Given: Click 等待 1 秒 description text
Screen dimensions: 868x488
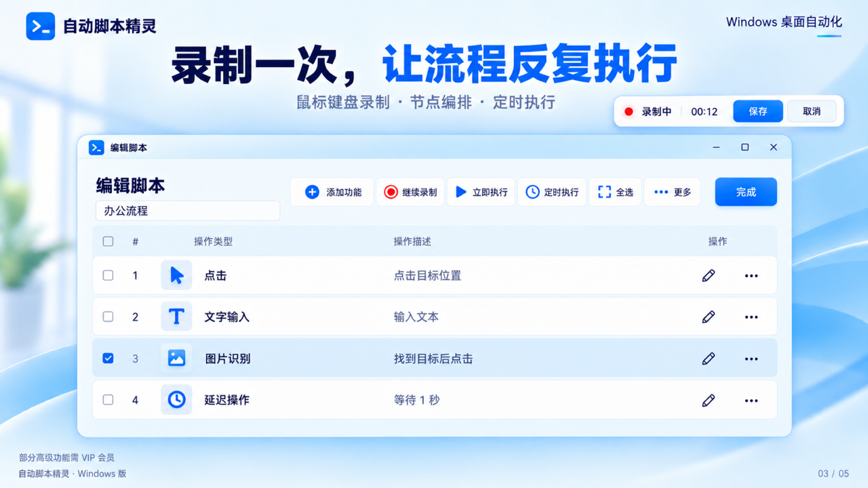Looking at the screenshot, I should pos(416,400).
